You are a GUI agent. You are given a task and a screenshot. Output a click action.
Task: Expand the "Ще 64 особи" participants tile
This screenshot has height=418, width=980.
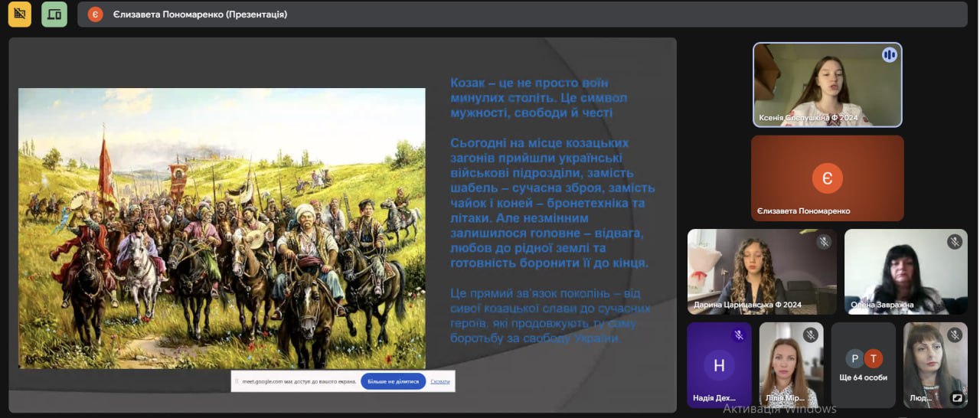[x=863, y=365]
